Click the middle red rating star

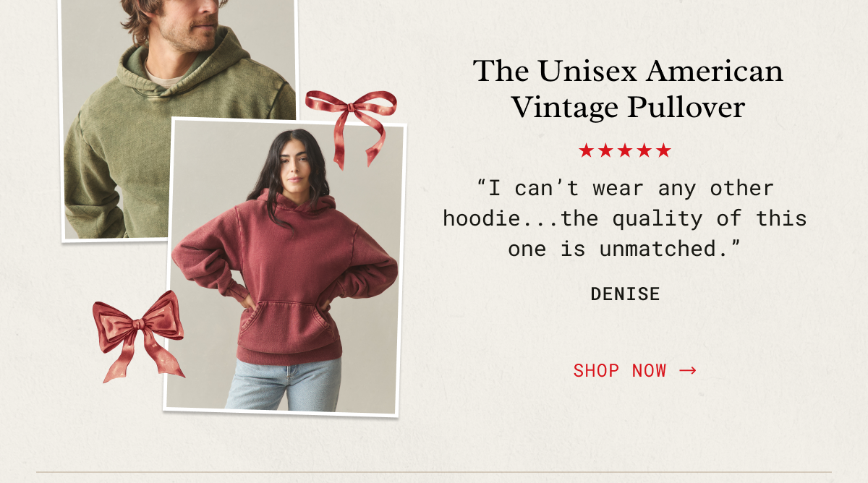pyautogui.click(x=625, y=151)
